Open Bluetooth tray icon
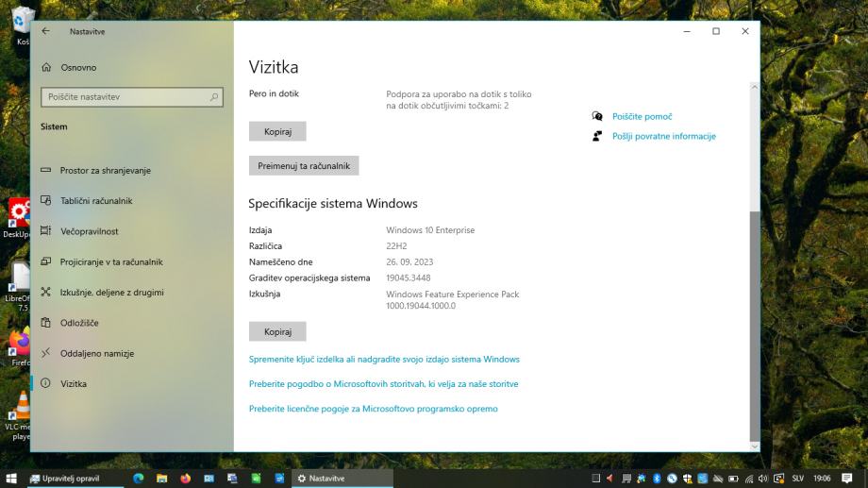The height and width of the screenshot is (488, 868). [657, 478]
